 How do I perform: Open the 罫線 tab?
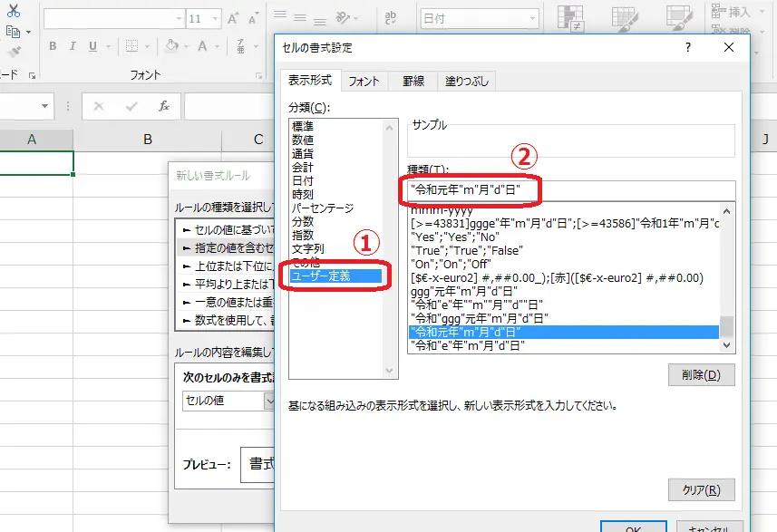(x=413, y=81)
